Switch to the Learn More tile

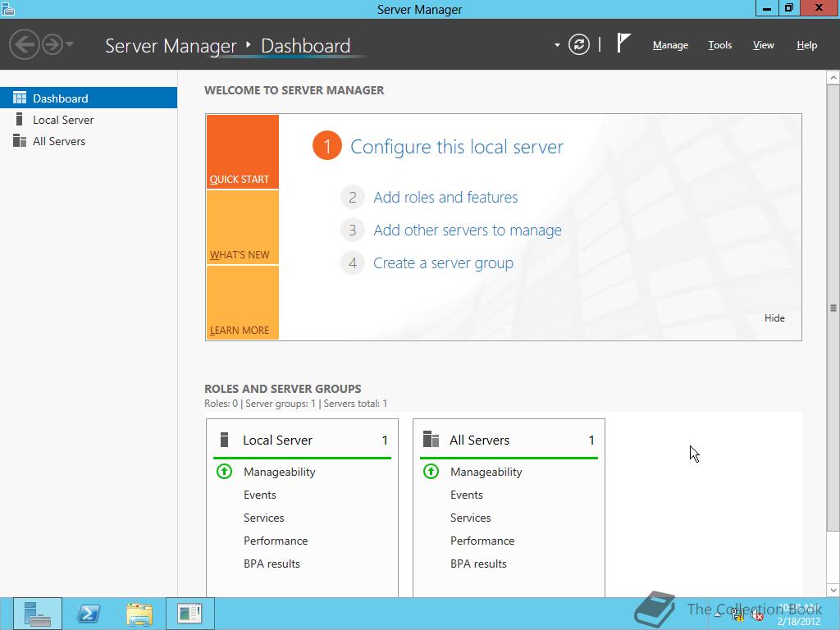coord(243,303)
